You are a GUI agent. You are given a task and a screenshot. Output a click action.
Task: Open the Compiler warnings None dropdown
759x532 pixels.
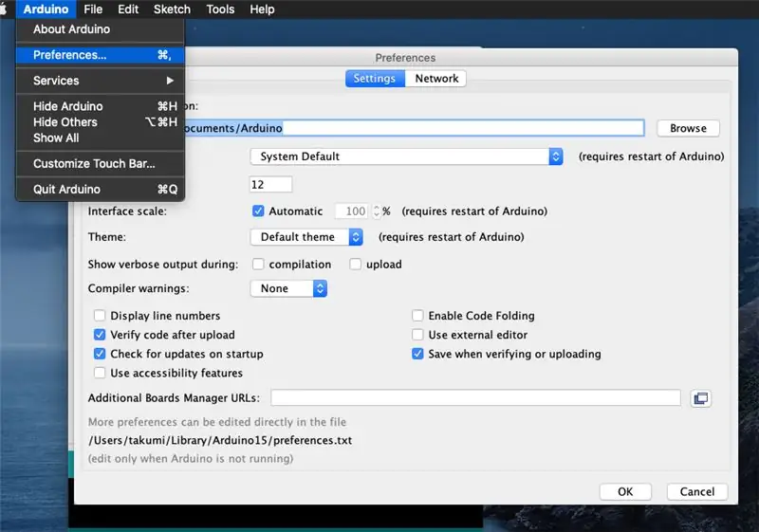coord(289,288)
